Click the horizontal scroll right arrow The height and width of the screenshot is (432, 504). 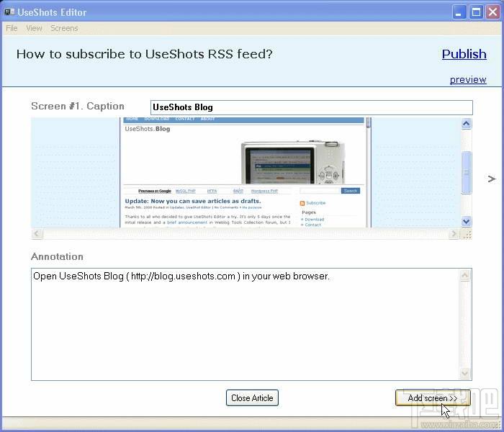454,234
